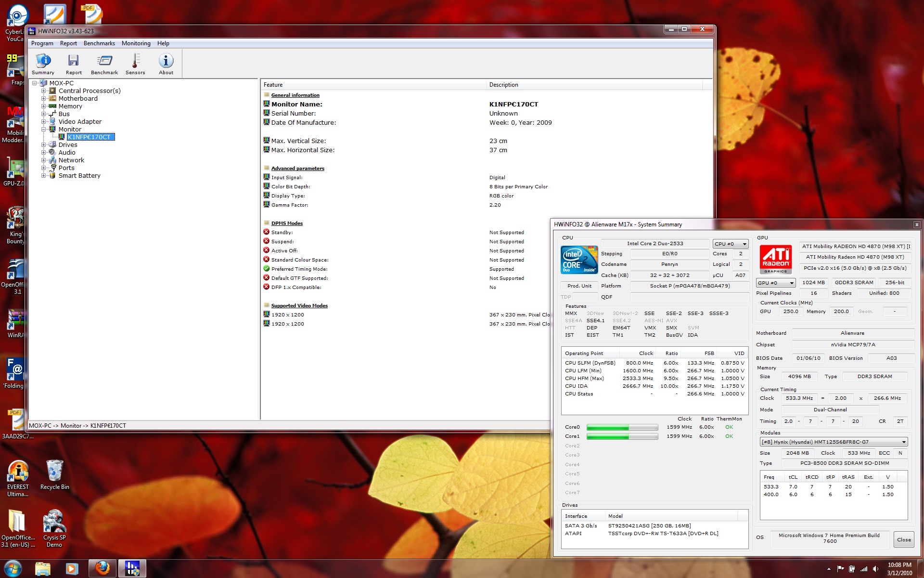924x578 pixels.
Task: Show hidden system tray icons arrow
Action: (828, 569)
